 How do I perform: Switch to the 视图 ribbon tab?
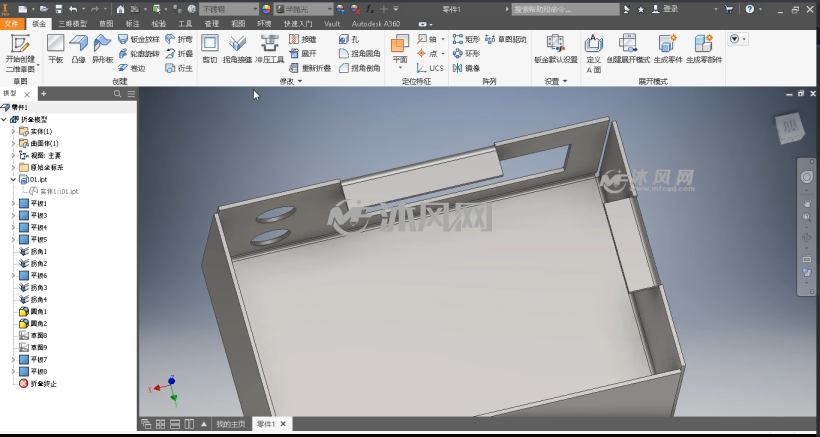point(238,24)
